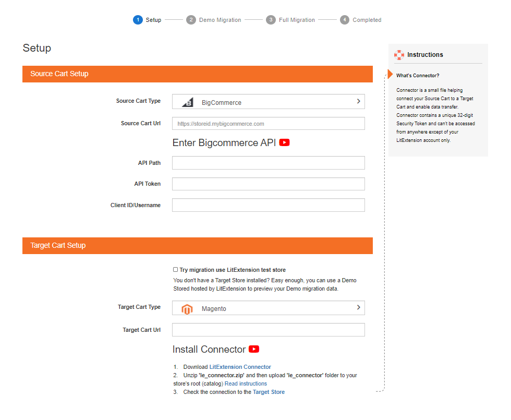Click the step 2 circle icon
511x420 pixels.
coord(191,20)
